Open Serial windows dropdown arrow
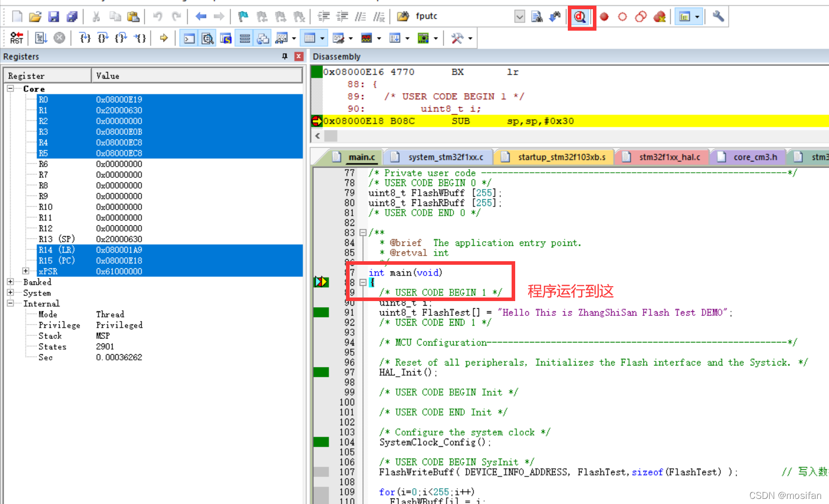 tap(351, 38)
